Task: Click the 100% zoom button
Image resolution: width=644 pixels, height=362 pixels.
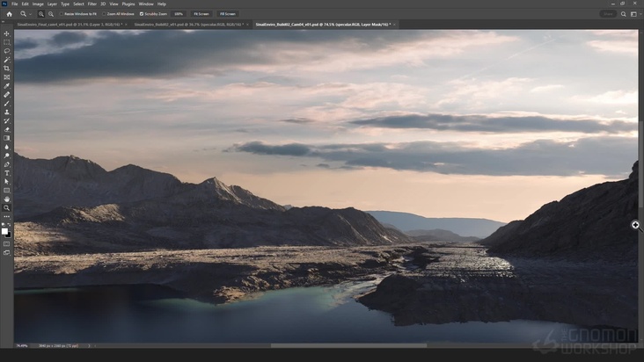Action: 179,14
